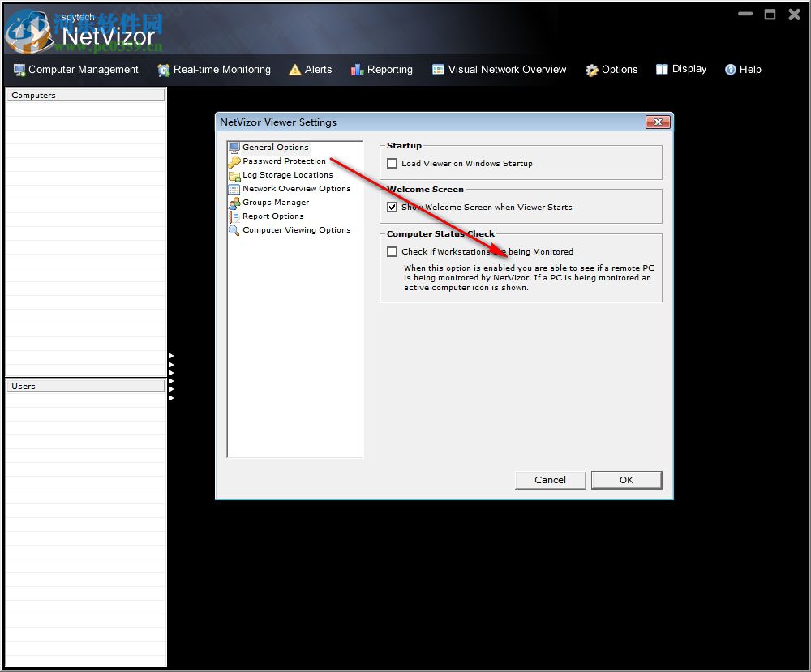Click the OK button
This screenshot has height=672, width=811.
coord(626,479)
